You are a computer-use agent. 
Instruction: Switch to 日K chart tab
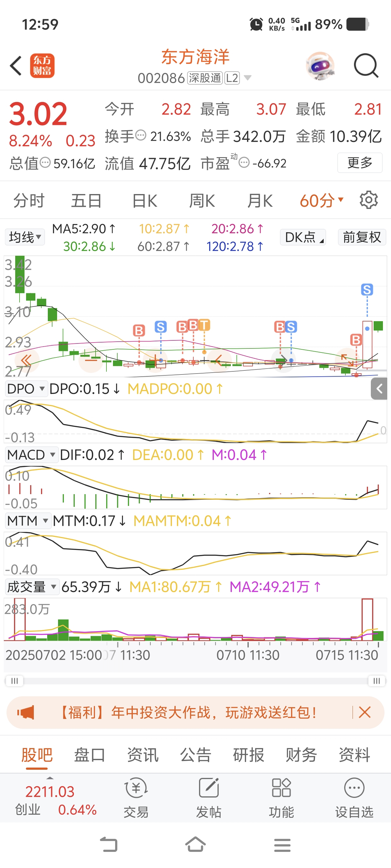(144, 201)
